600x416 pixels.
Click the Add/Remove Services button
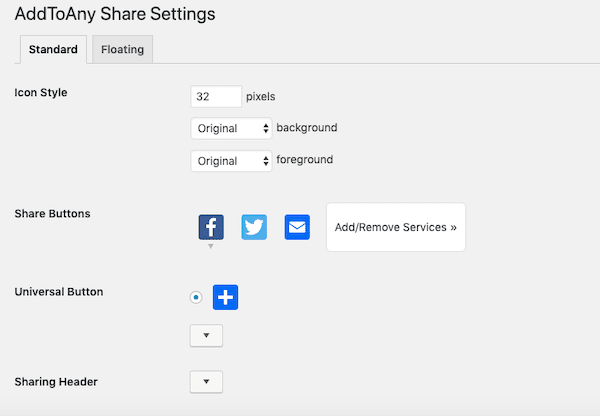(x=396, y=227)
